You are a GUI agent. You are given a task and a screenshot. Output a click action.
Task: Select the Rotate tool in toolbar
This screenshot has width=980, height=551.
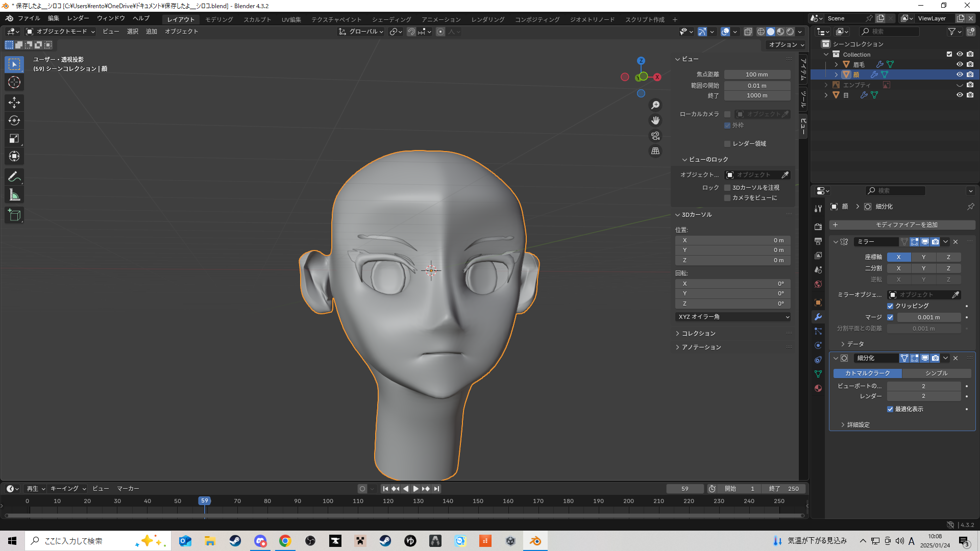pyautogui.click(x=14, y=120)
